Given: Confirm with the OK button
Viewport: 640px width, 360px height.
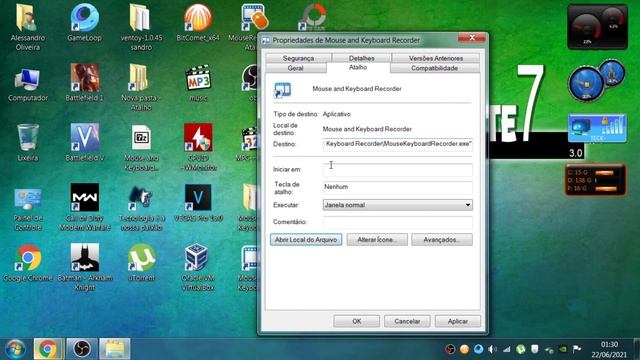Looking at the screenshot, I should [357, 321].
